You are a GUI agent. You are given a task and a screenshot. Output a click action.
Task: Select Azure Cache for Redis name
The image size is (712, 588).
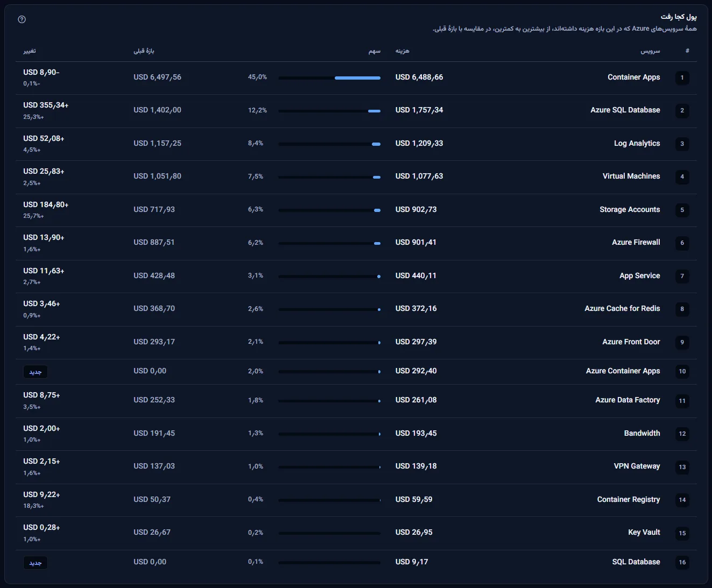click(622, 308)
